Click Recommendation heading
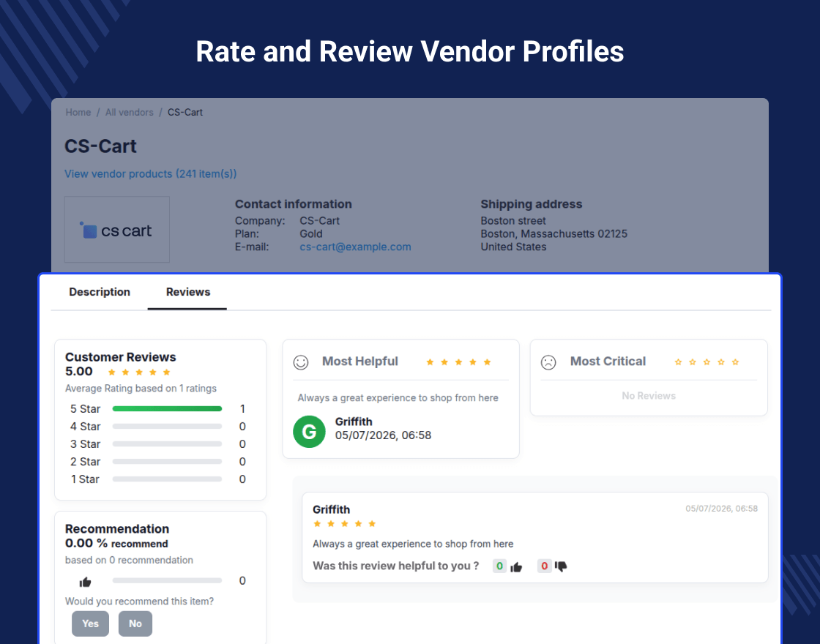 117,529
